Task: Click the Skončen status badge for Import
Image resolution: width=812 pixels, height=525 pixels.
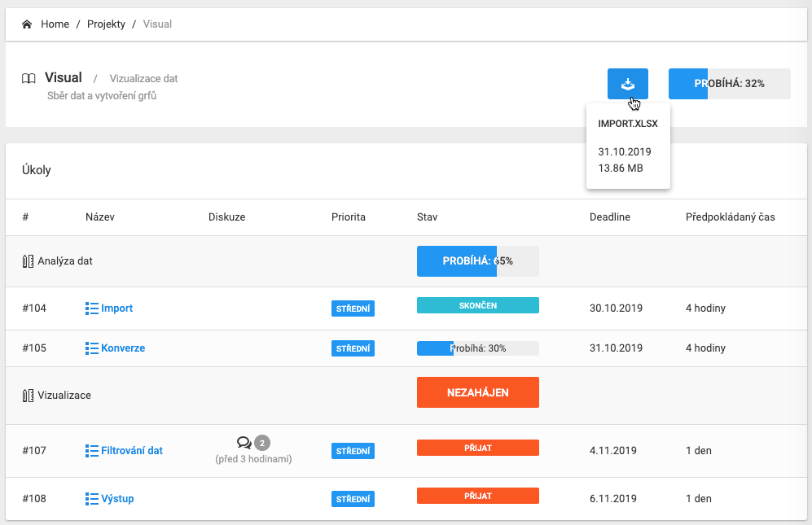Action: tap(477, 305)
